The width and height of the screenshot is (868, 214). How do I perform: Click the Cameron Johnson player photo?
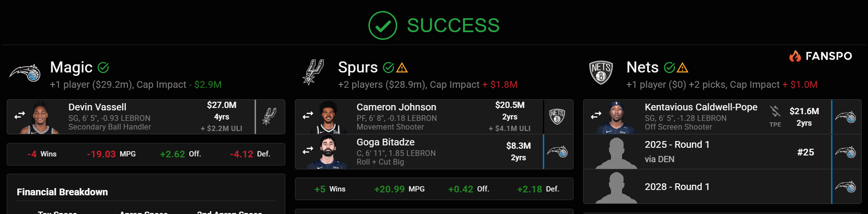pos(329,117)
